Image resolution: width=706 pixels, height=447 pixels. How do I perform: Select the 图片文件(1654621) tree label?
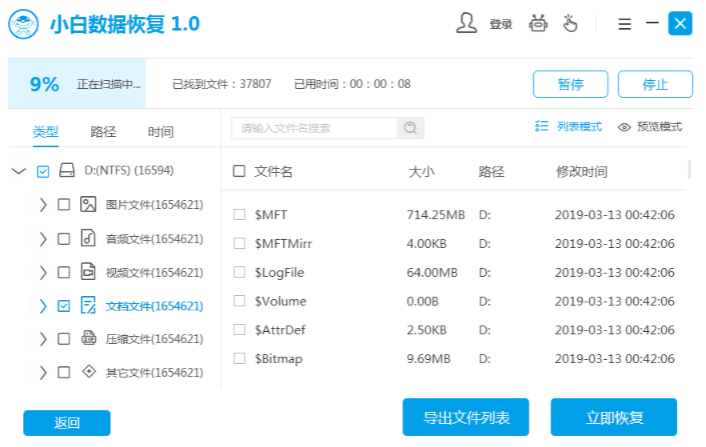pyautogui.click(x=154, y=205)
